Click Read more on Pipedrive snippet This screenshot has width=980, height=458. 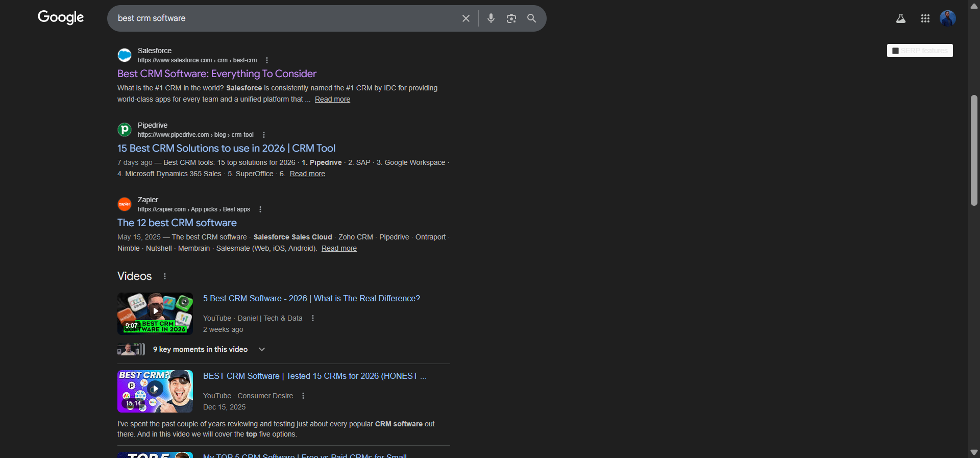click(307, 174)
